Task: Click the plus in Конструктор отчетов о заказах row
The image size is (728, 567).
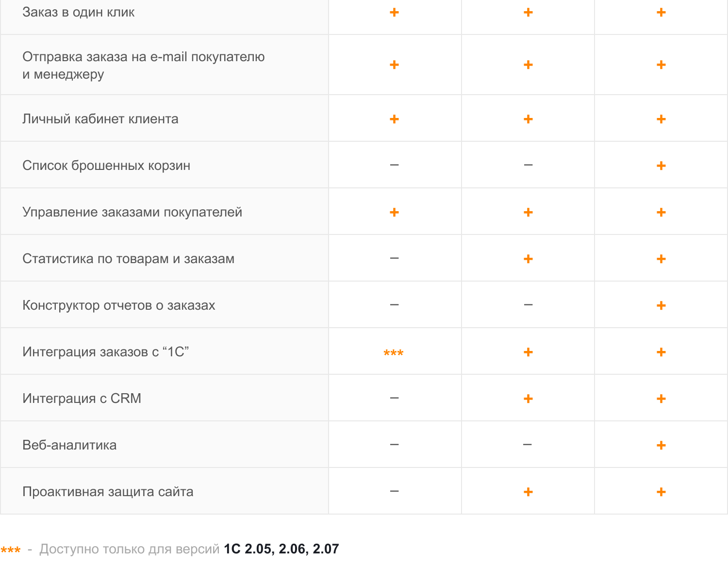Action: pos(661,305)
